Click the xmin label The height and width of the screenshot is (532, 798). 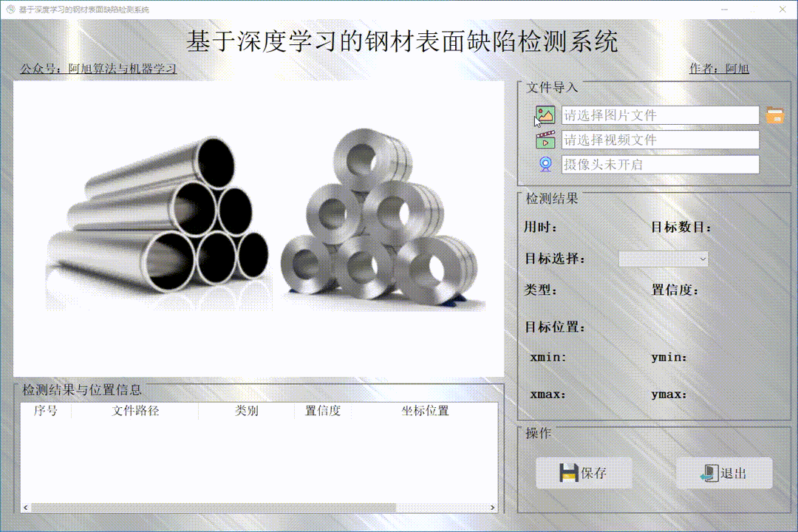pyautogui.click(x=548, y=358)
